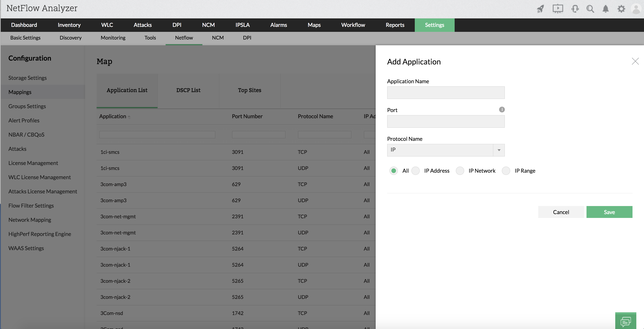The image size is (644, 329).
Task: Choose the IP Network radio option
Action: (460, 171)
